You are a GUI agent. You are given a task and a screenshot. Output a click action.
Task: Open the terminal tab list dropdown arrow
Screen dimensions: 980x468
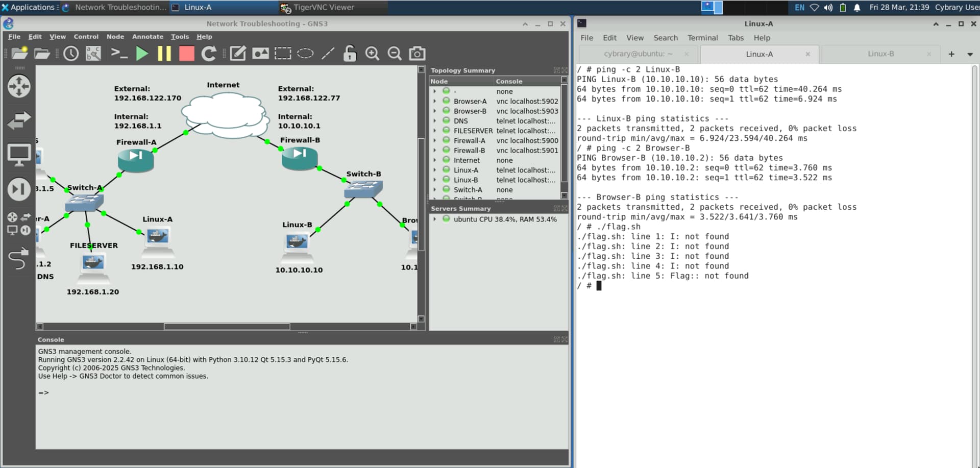pos(970,54)
